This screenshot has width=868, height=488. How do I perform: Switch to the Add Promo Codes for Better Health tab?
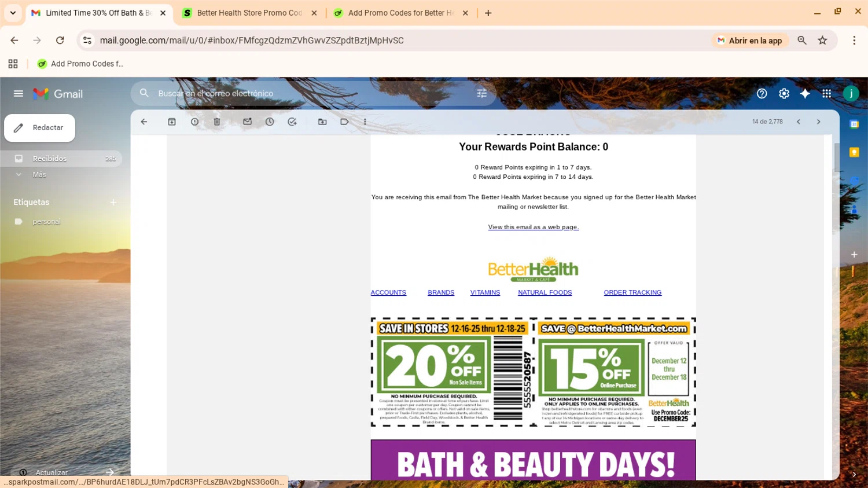(400, 13)
